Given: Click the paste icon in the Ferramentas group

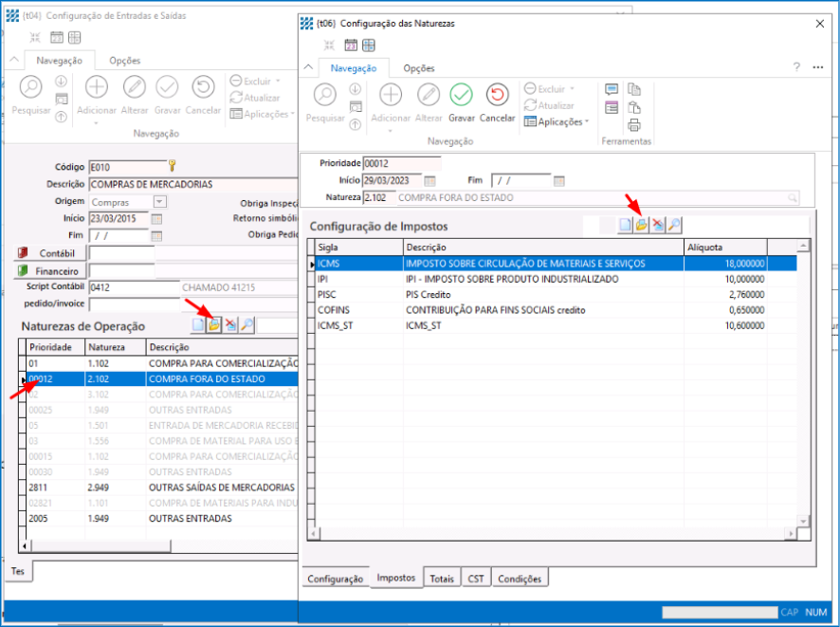Looking at the screenshot, I should (634, 107).
